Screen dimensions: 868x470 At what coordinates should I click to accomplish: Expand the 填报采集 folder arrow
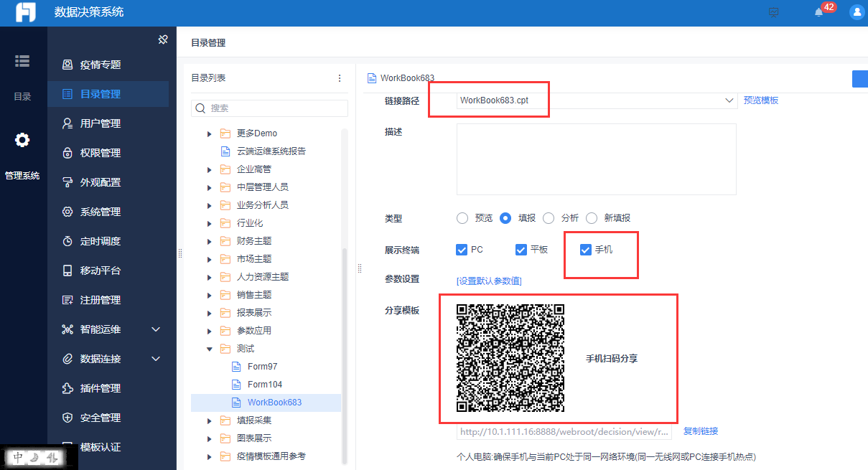click(209, 420)
